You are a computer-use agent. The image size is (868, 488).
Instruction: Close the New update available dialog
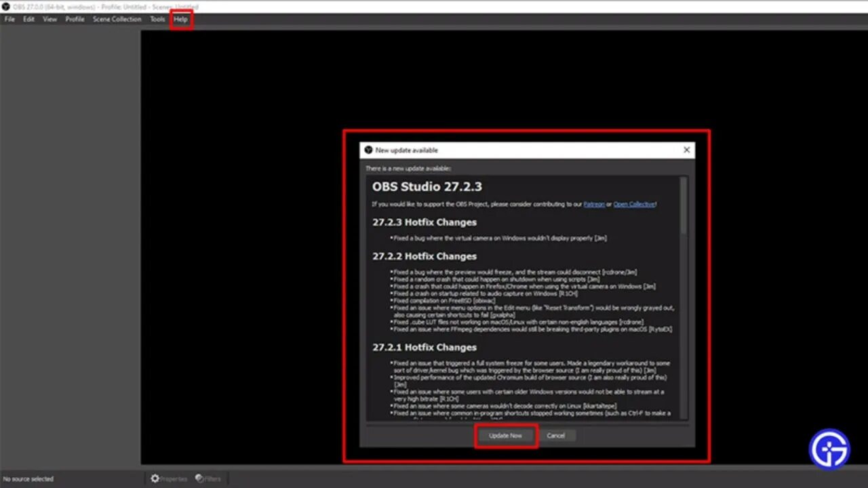686,150
